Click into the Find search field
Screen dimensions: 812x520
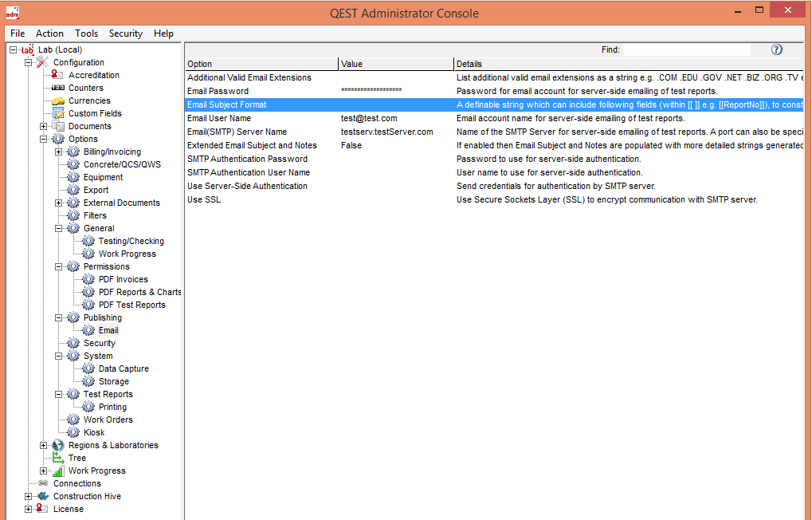coord(686,49)
